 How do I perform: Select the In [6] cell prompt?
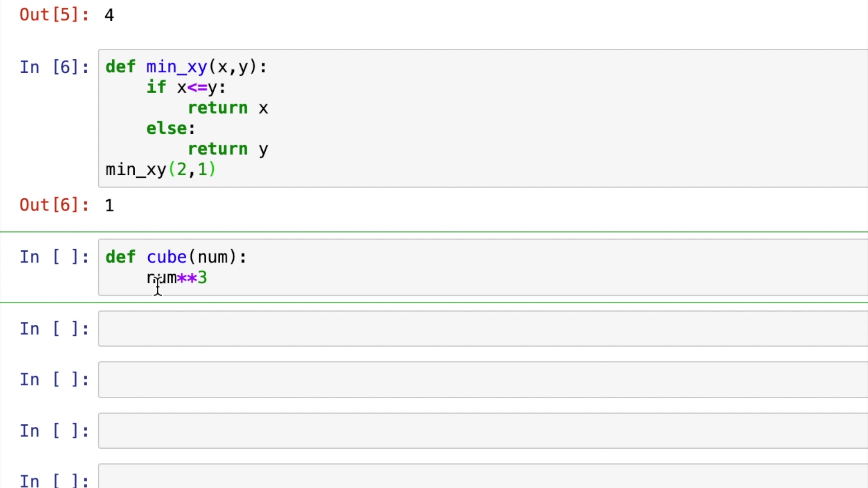tap(54, 67)
